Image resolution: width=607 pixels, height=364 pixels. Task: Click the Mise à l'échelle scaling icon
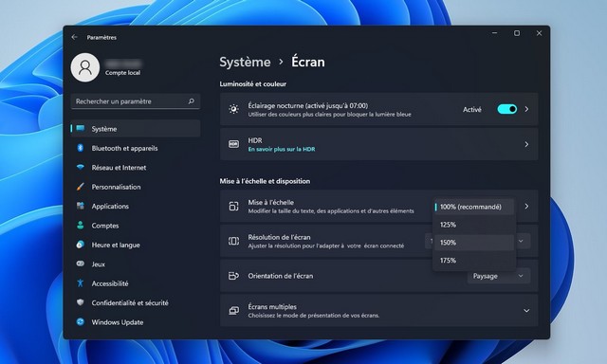pos(233,207)
